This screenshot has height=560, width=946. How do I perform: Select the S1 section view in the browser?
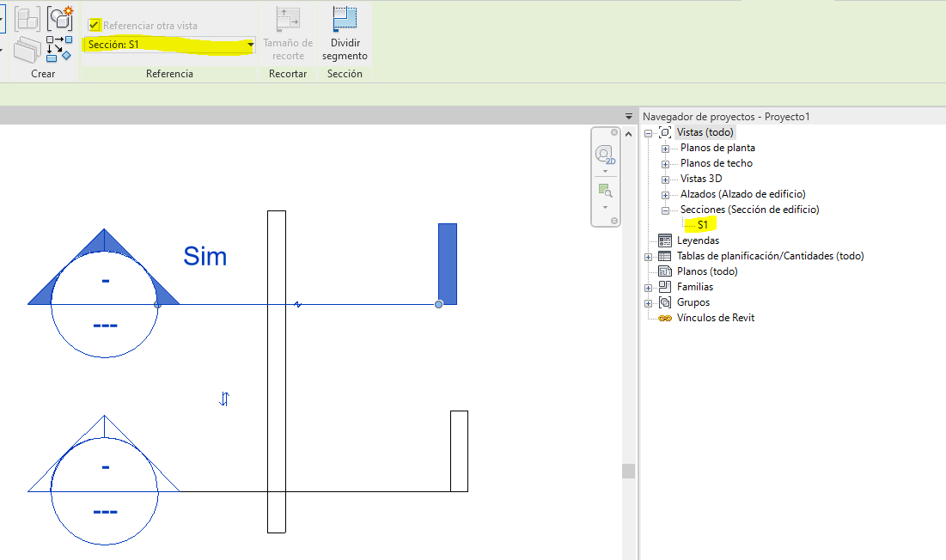coord(698,224)
